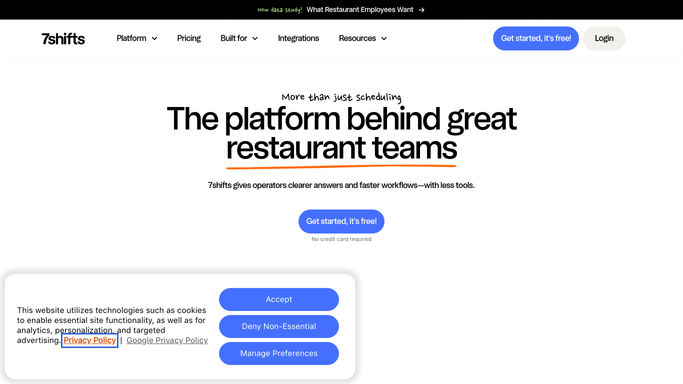Click the 'New data study!' banner label
683x384 pixels.
279,10
